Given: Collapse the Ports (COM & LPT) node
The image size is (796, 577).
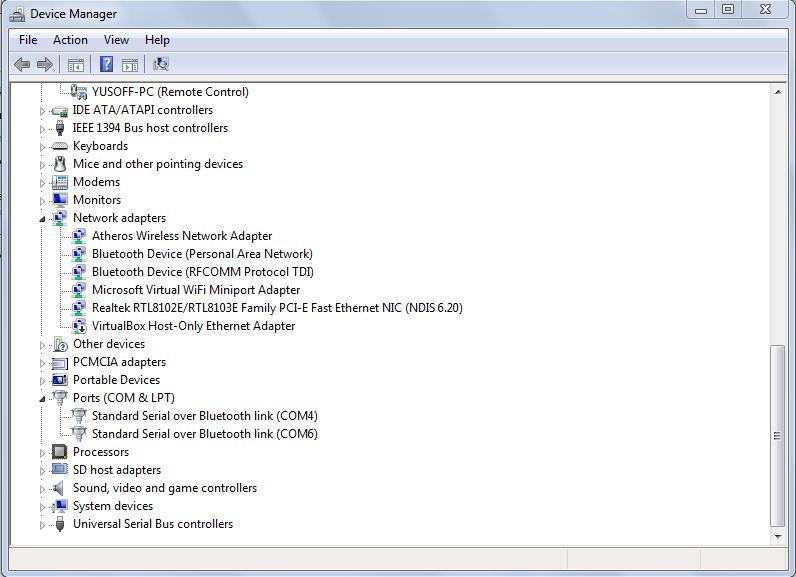Looking at the screenshot, I should pos(43,399).
